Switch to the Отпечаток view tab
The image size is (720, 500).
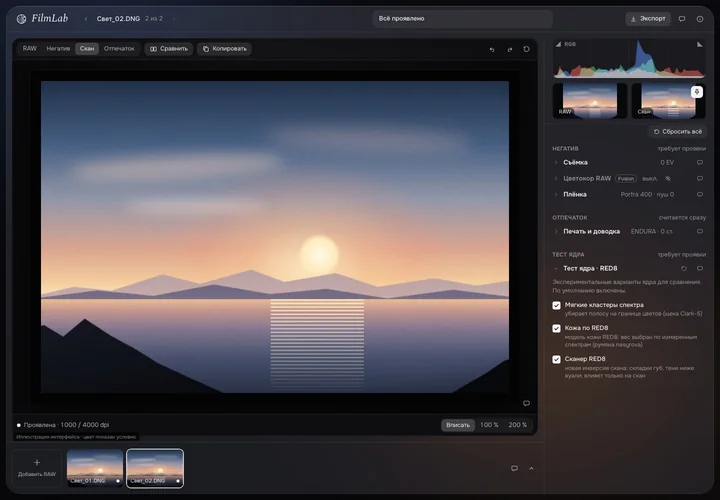119,49
